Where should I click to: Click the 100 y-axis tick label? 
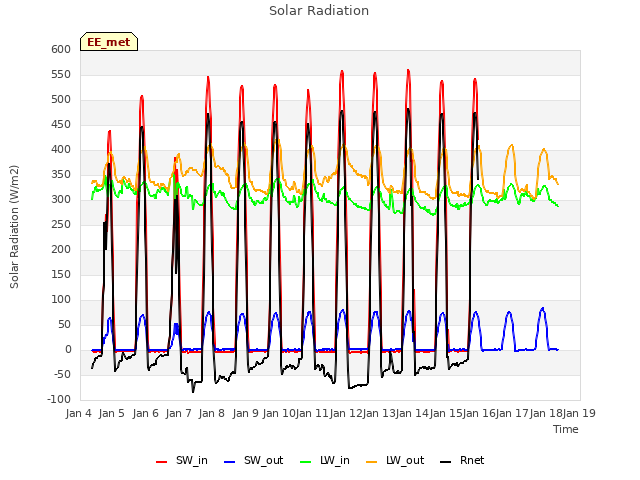click(x=61, y=300)
